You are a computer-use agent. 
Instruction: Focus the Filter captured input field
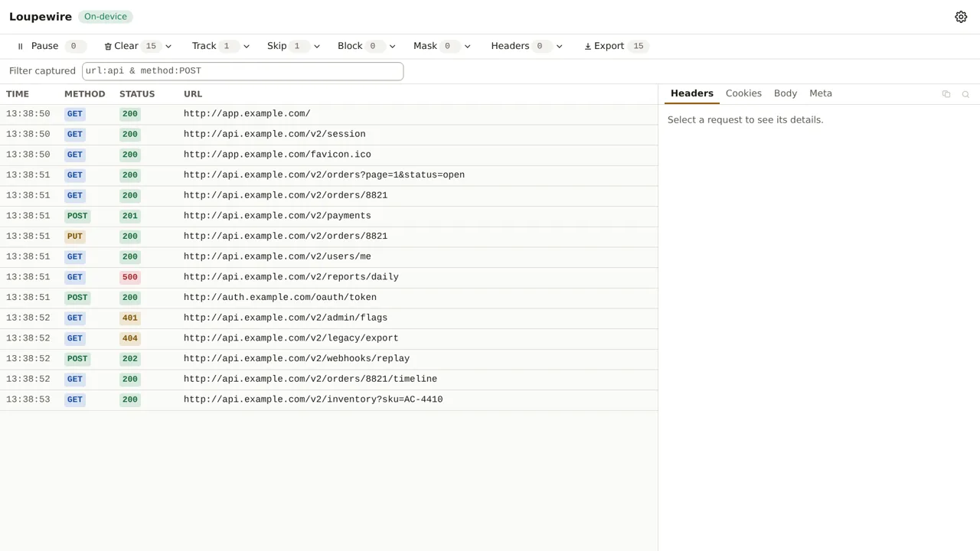click(243, 71)
